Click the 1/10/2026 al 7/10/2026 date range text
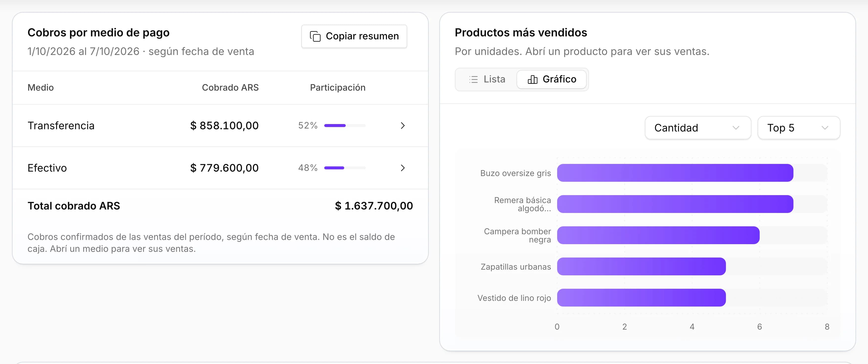 pyautogui.click(x=84, y=51)
